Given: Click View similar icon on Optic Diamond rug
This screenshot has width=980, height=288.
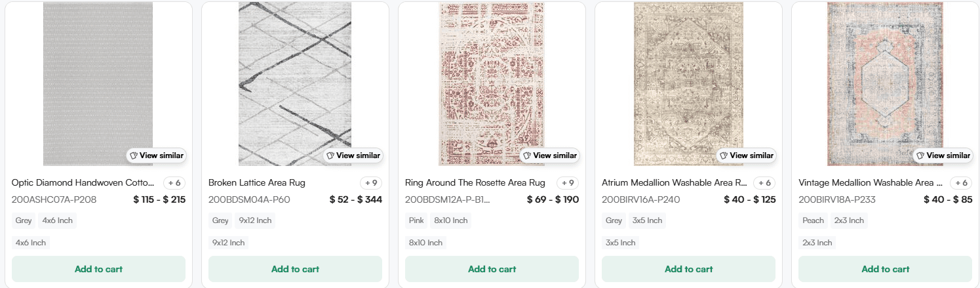Looking at the screenshot, I should click(134, 155).
